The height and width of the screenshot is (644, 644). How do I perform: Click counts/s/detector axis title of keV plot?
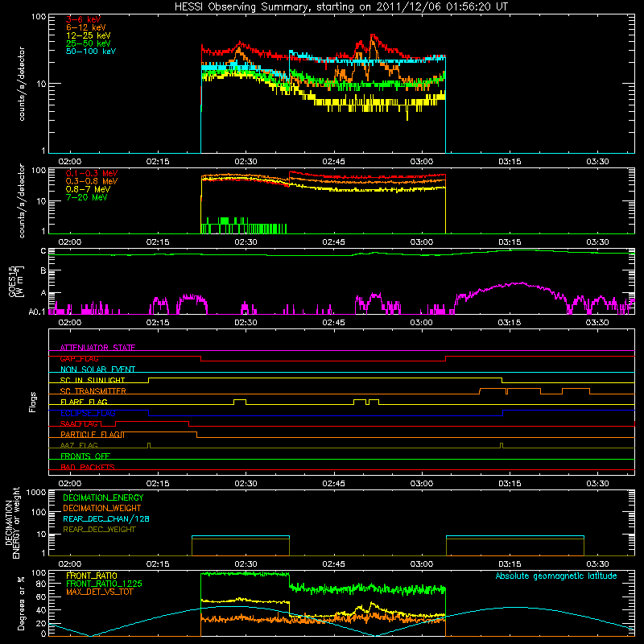22,84
